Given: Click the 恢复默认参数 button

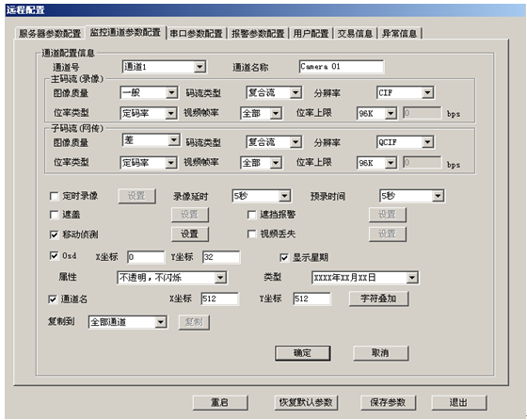Looking at the screenshot, I should tap(306, 402).
